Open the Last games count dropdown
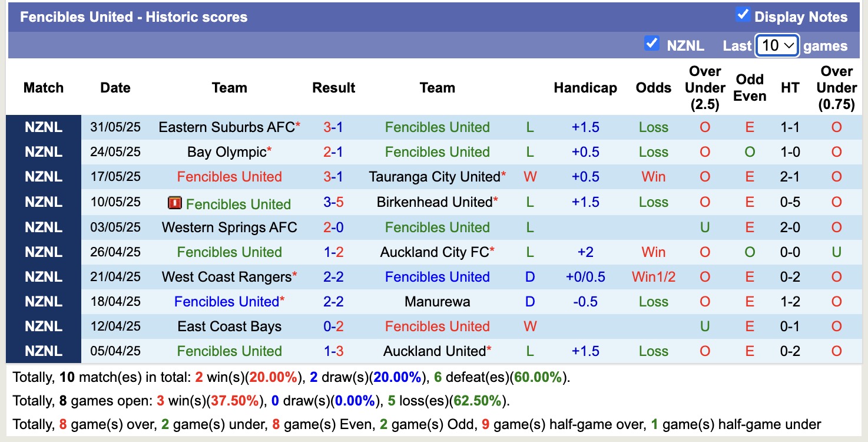 coord(777,45)
